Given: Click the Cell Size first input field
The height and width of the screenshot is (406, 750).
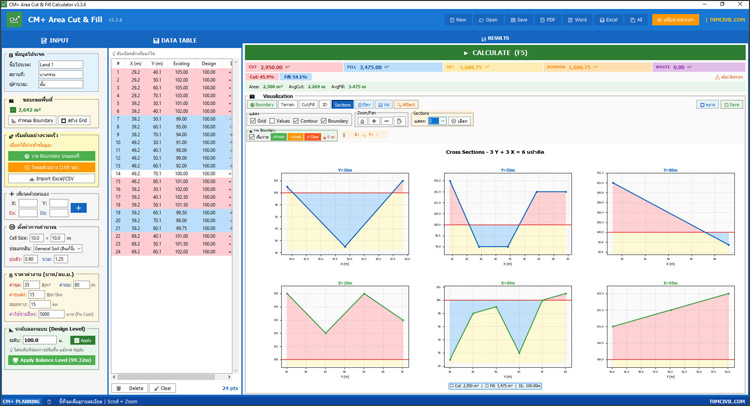Looking at the screenshot, I should [x=35, y=238].
